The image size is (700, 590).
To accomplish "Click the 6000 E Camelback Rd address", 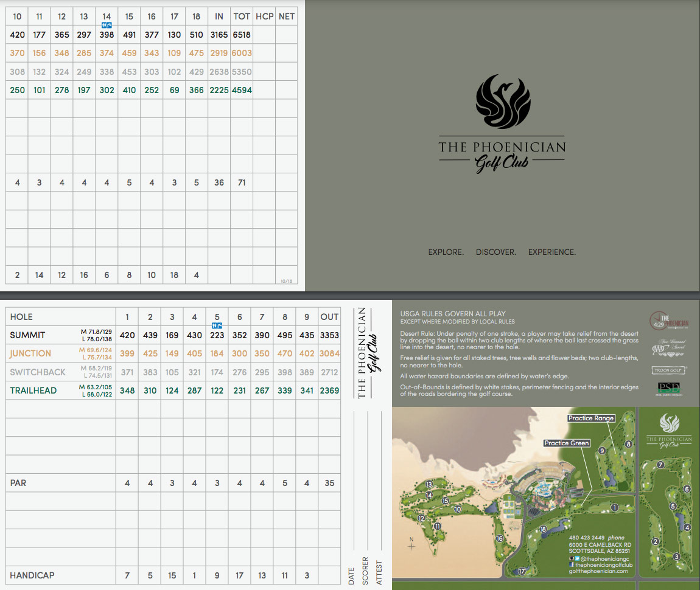I will pos(600,544).
